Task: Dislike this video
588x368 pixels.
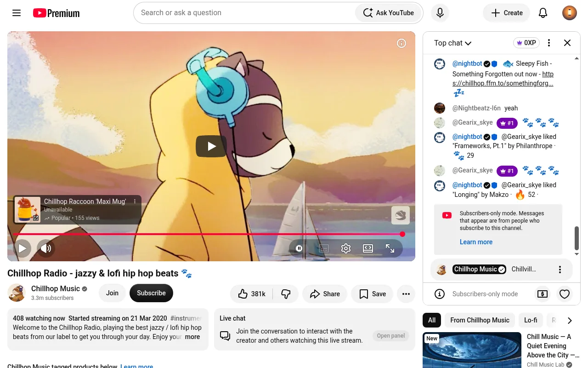Action: 286,294
